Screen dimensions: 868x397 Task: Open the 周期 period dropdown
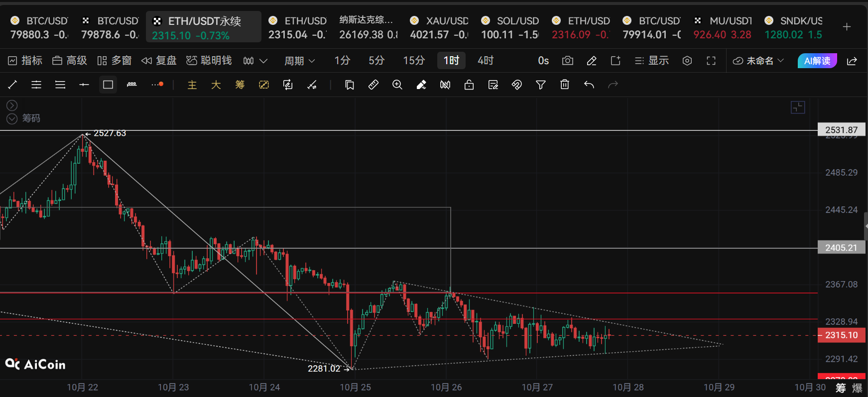tap(299, 61)
